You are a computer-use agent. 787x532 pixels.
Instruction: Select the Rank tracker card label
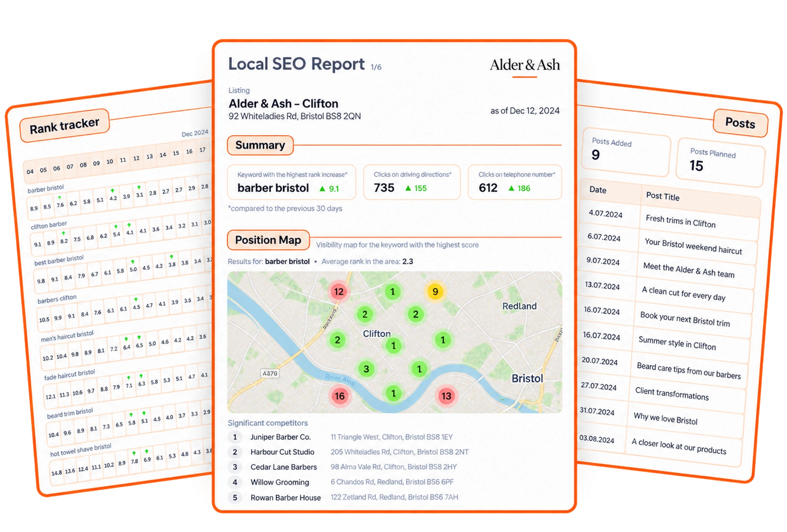click(x=65, y=126)
